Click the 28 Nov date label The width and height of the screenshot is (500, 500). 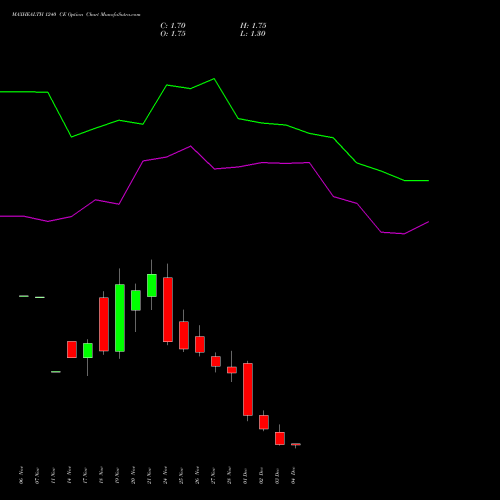pos(229,475)
